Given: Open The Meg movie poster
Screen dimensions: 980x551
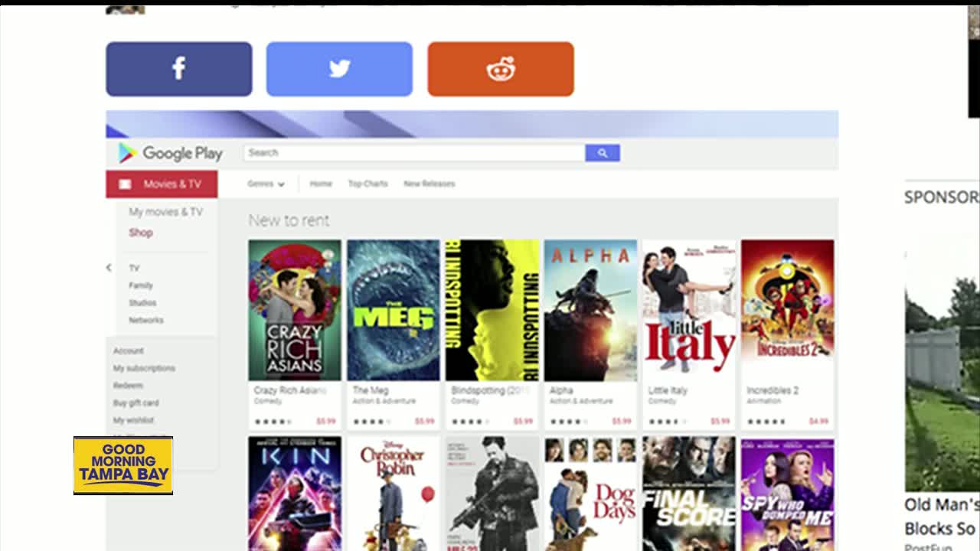Looking at the screenshot, I should click(x=394, y=310).
